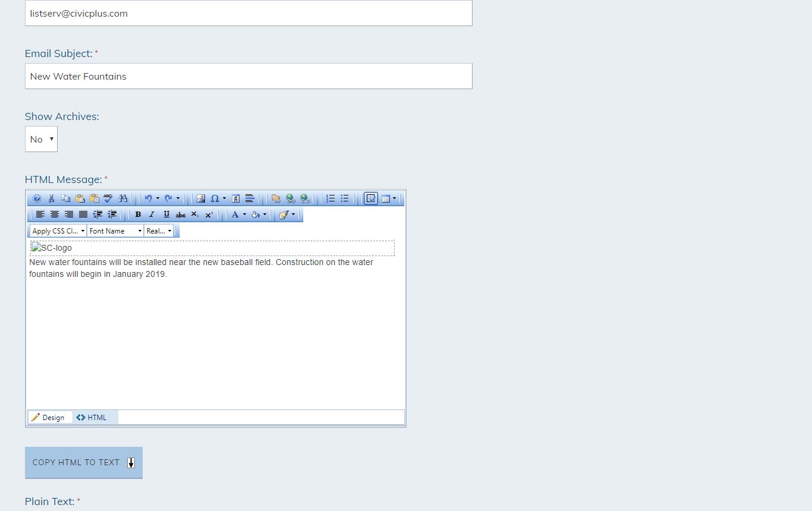This screenshot has height=511, width=812.
Task: Apply subscript formatting
Action: click(x=195, y=215)
